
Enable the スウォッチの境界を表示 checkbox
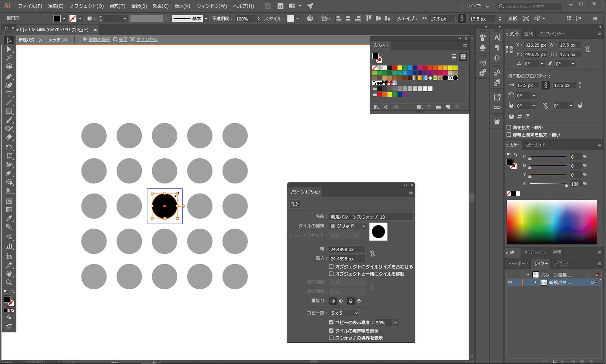point(331,338)
